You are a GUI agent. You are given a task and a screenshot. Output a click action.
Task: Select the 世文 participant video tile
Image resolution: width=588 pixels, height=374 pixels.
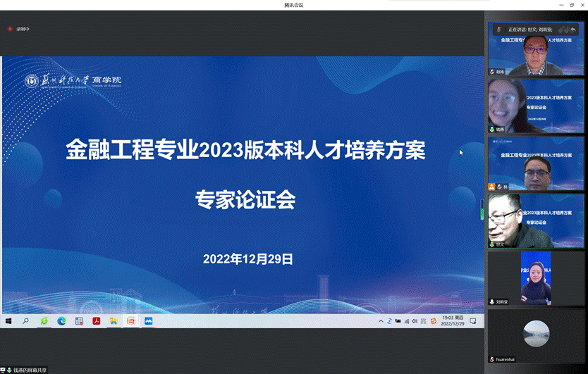pos(536,220)
